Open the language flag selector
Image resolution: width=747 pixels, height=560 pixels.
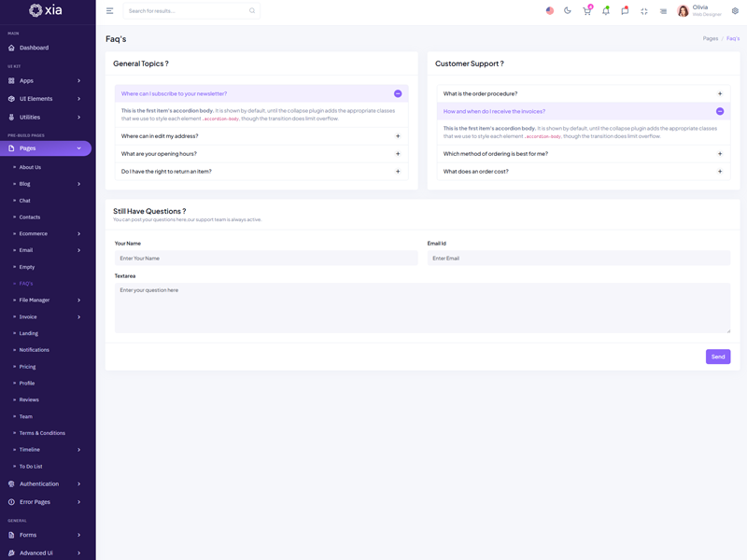pos(549,11)
